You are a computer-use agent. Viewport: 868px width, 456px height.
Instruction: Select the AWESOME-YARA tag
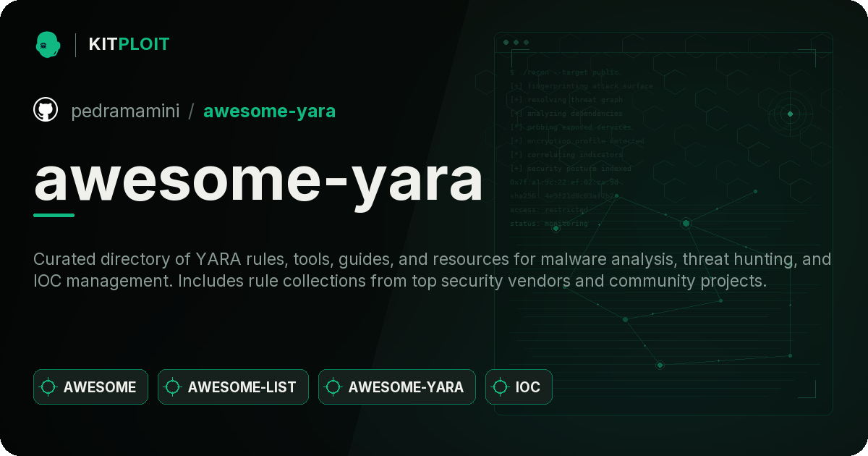(397, 387)
